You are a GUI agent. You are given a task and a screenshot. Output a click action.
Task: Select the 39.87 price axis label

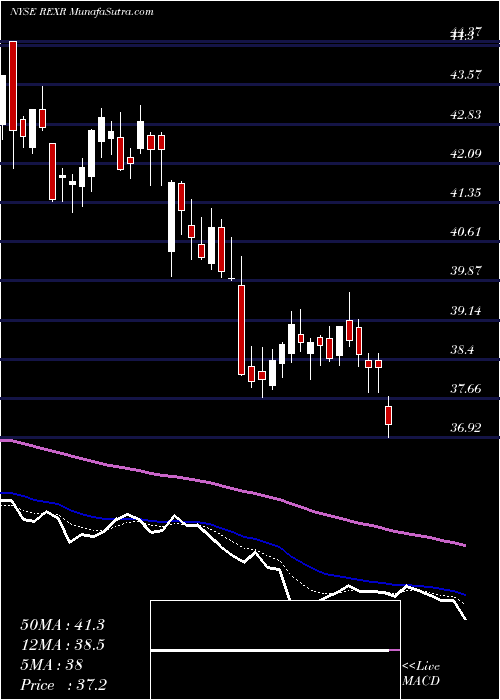pyautogui.click(x=466, y=271)
